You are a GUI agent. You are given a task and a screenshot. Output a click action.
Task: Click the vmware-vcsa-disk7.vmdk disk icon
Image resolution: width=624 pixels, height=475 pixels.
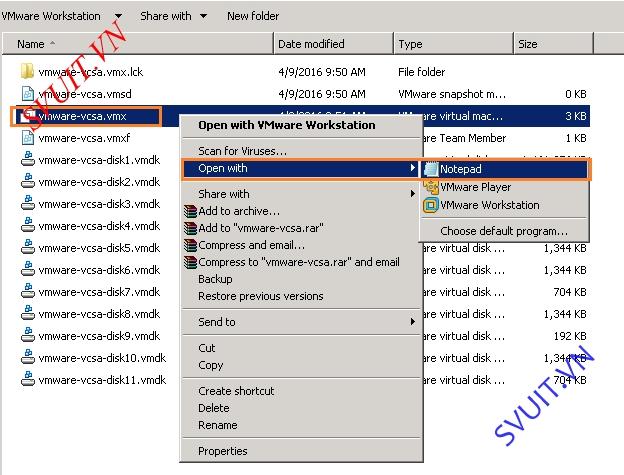(x=27, y=291)
